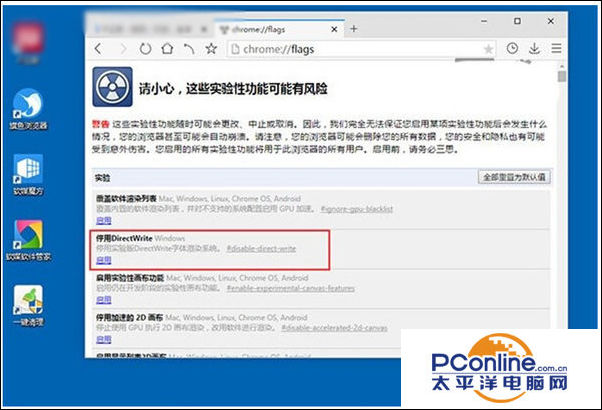This screenshot has height=410, width=602.
Task: Focus the address bar showing chrome://flags
Action: 361,49
